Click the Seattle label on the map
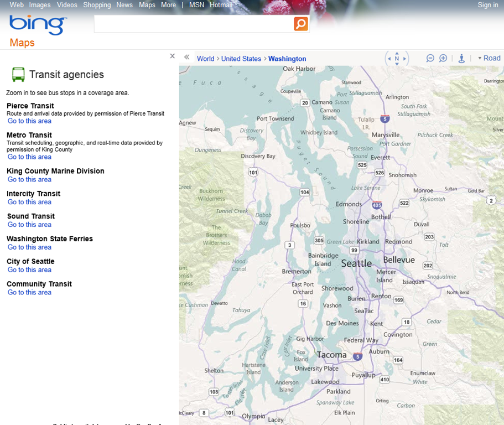The height and width of the screenshot is (425, 504). tap(356, 263)
